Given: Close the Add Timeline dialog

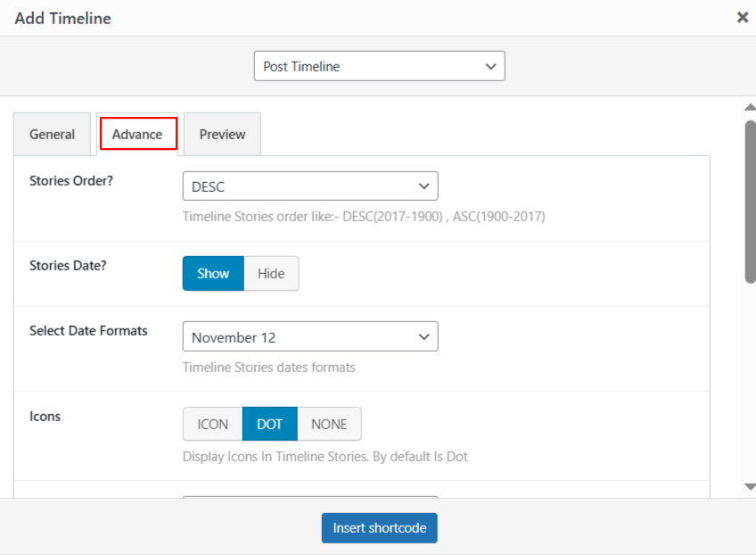Looking at the screenshot, I should [742, 17].
